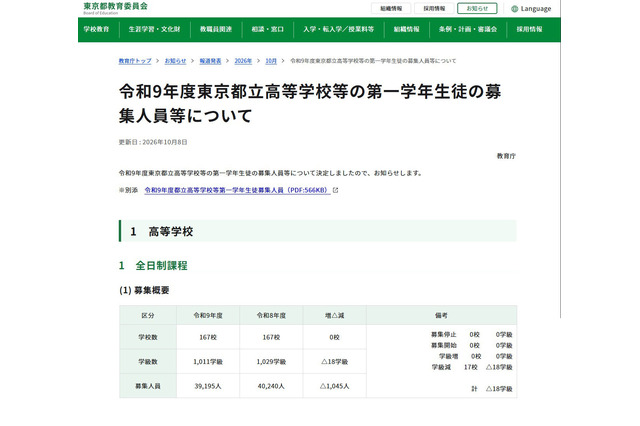This screenshot has width=640, height=426.
Task: Click the page title 令和9年度東京都立高等学校等
Action: coord(310,104)
